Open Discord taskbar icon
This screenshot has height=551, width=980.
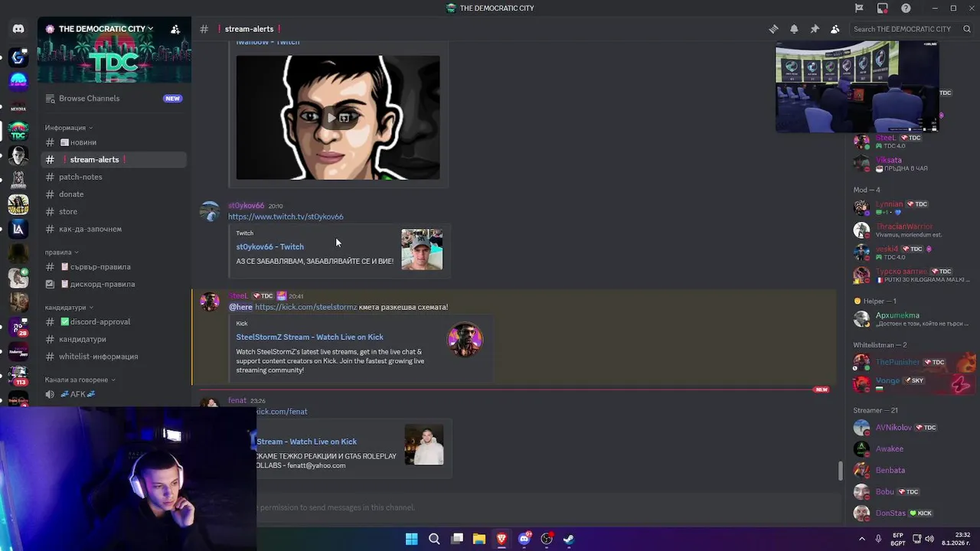tap(524, 539)
